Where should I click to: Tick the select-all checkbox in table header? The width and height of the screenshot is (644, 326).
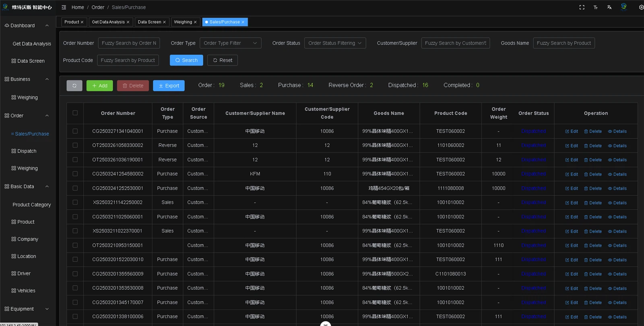point(75,113)
